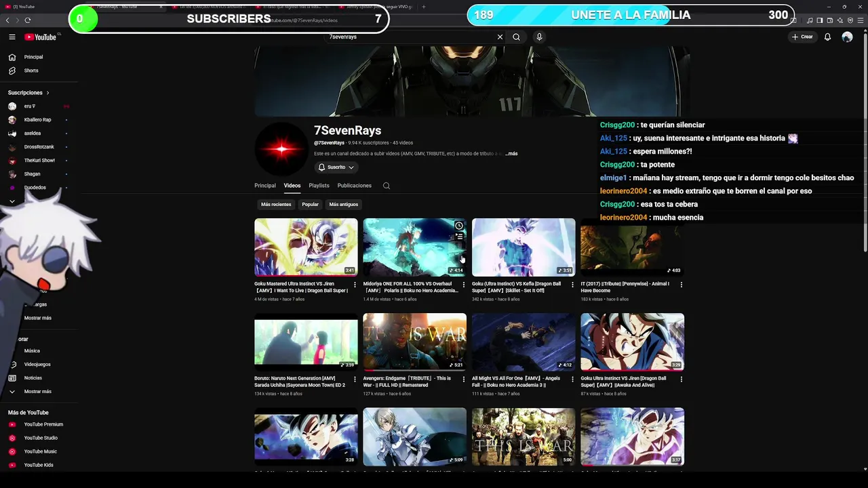Switch to the Principal channel tab
The height and width of the screenshot is (488, 868).
[265, 186]
